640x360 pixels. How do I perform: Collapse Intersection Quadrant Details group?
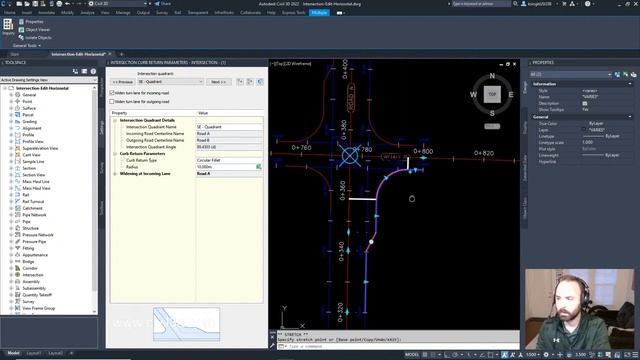(x=115, y=120)
